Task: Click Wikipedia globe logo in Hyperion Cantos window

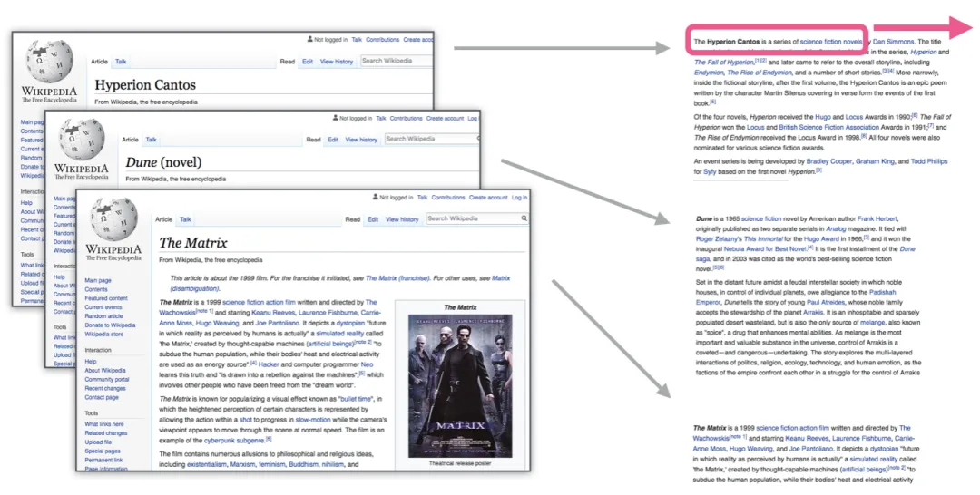Action: [49, 61]
